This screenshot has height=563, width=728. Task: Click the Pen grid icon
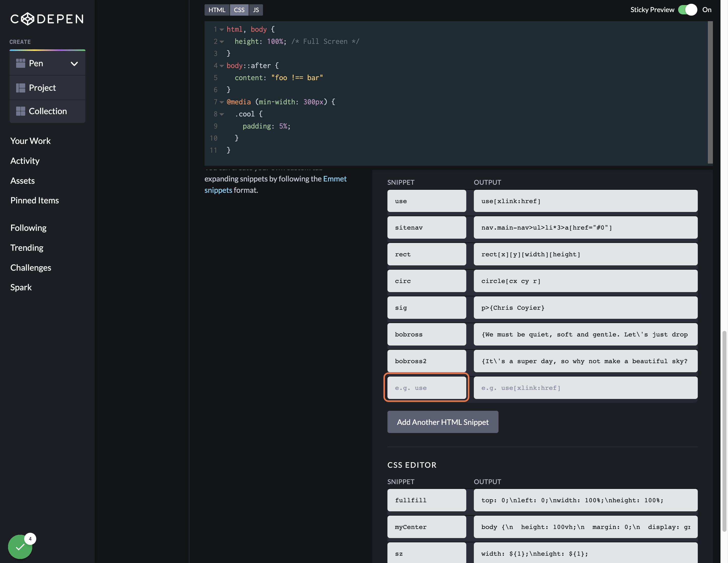pos(21,63)
